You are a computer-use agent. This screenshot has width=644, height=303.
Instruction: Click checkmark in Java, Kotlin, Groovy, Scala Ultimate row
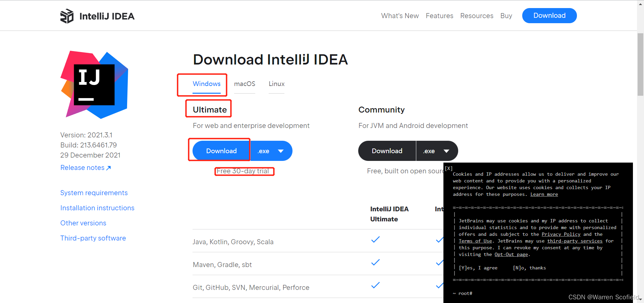[x=375, y=240]
